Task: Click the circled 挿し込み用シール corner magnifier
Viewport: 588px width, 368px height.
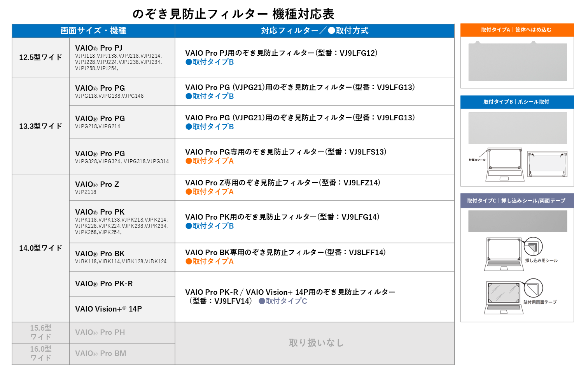Action: (x=533, y=247)
